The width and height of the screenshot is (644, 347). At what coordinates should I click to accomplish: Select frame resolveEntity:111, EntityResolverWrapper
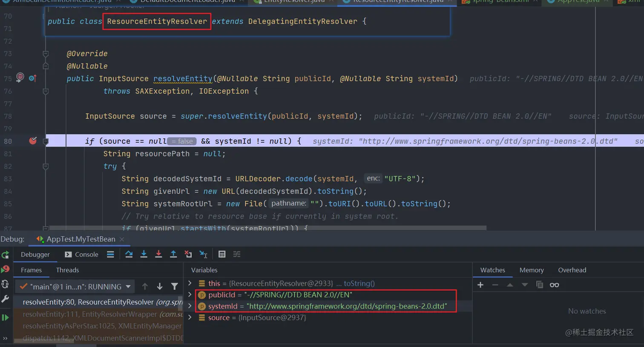pyautogui.click(x=99, y=314)
